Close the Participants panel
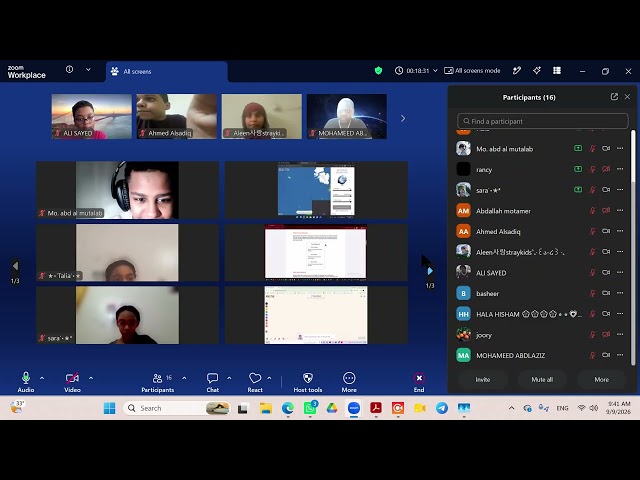 tap(627, 97)
